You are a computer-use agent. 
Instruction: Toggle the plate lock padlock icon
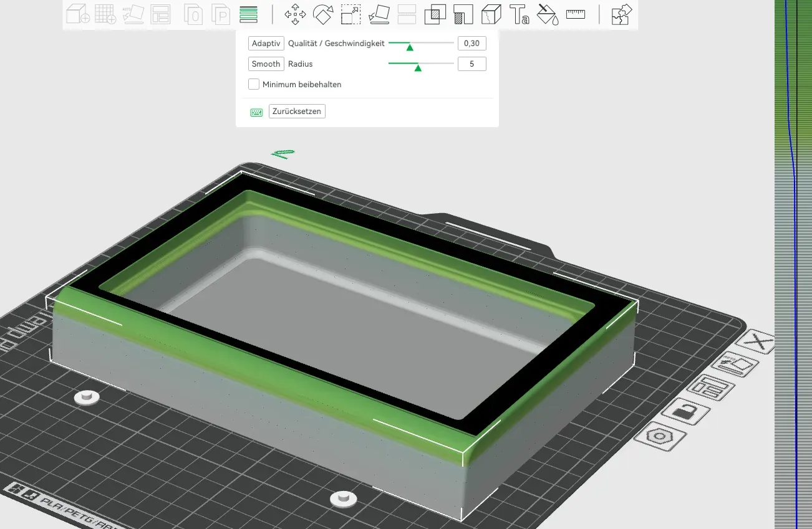(685, 411)
